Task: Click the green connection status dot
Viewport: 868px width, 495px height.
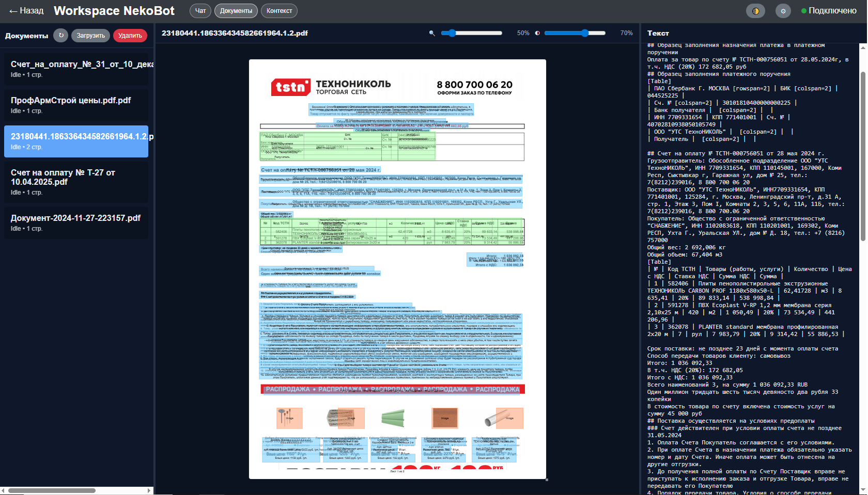Action: tap(803, 11)
